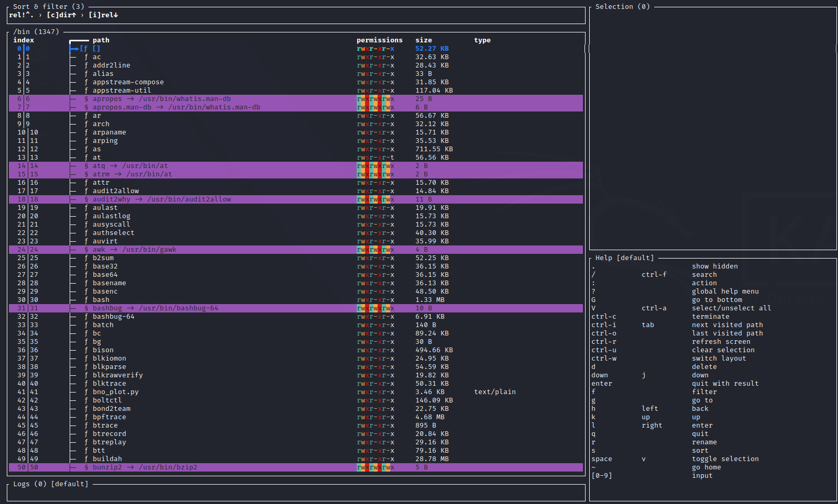Viewport: 838px width, 504px height.
Task: Click the 28.78 MB size value
Action: click(x=432, y=459)
